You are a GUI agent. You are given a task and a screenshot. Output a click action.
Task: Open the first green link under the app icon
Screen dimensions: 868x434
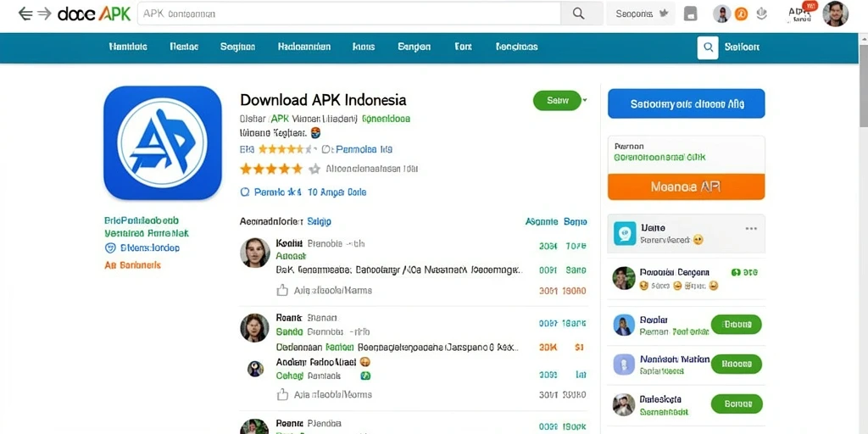click(142, 220)
